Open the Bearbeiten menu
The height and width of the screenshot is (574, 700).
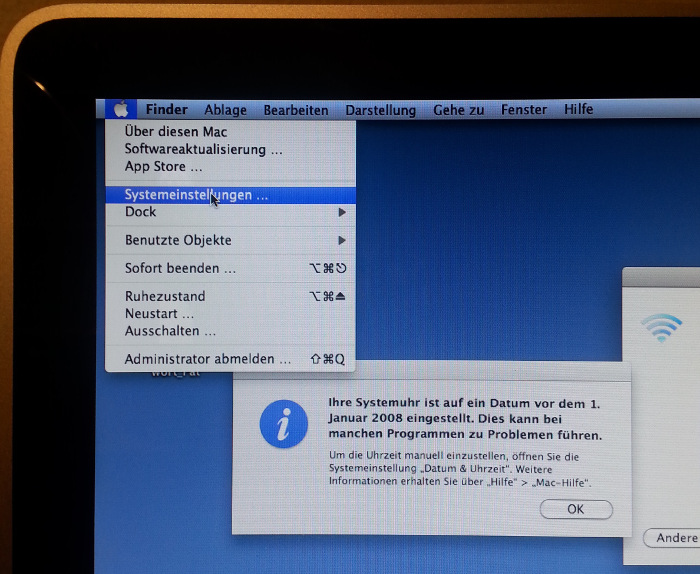[x=296, y=110]
